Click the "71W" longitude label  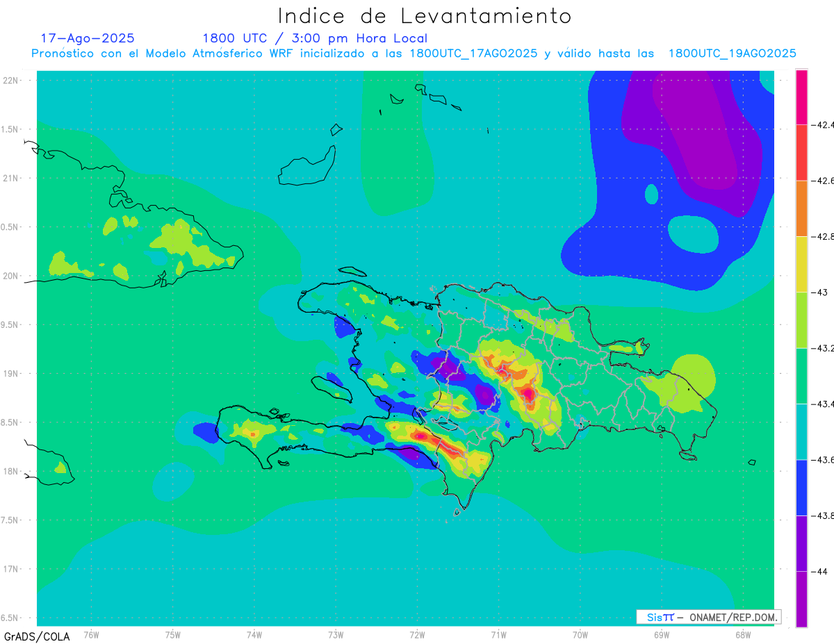pos(498,635)
